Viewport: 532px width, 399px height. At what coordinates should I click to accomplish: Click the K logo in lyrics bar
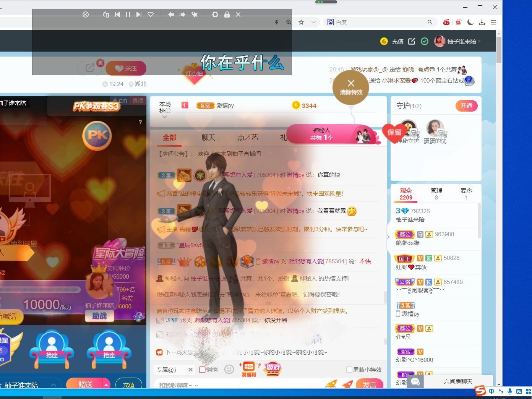[x=86, y=15]
